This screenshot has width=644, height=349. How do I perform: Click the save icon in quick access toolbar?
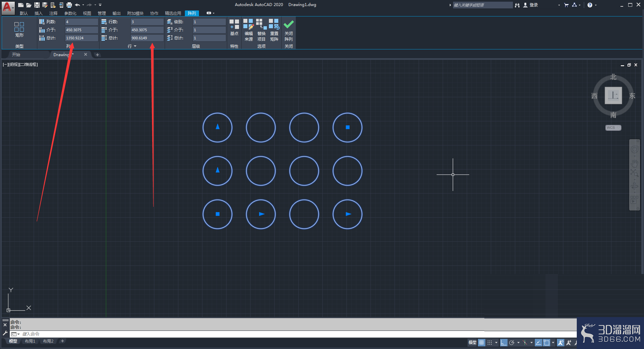[37, 5]
